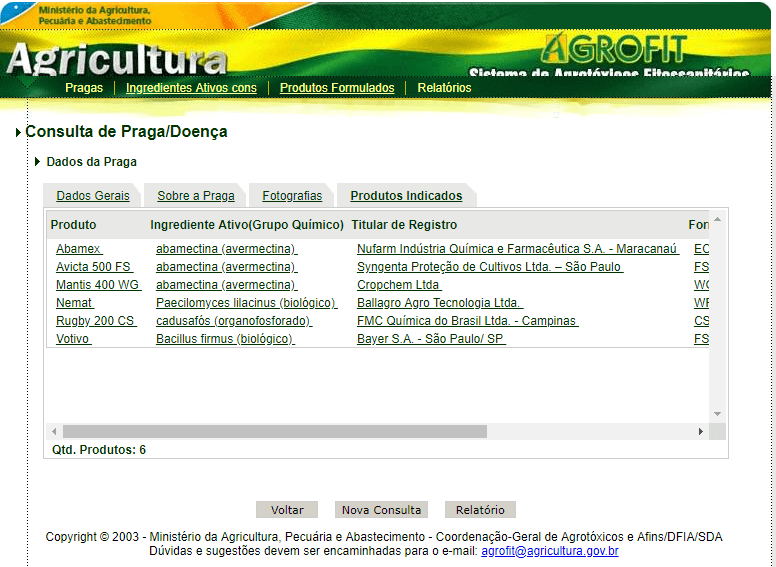Open the Rugby 200 CS product
This screenshot has width=776, height=567.
[x=95, y=321]
